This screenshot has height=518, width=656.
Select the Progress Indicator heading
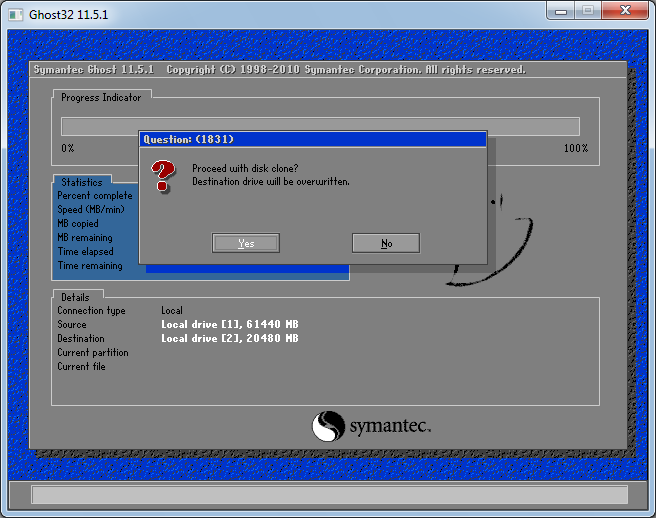(101, 97)
